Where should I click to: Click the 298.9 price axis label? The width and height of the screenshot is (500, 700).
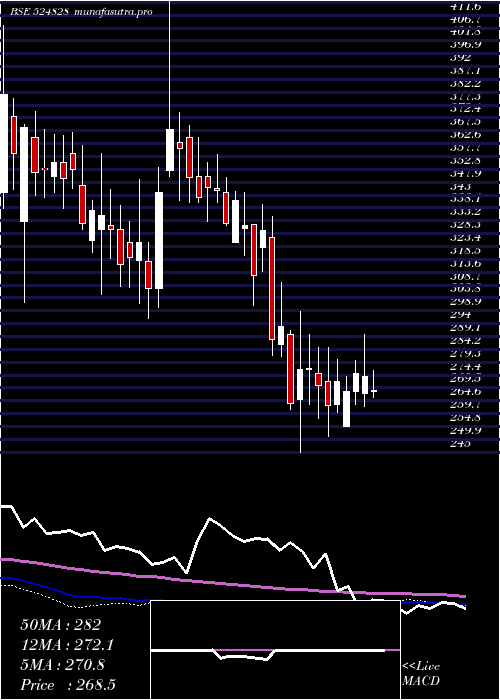[466, 302]
